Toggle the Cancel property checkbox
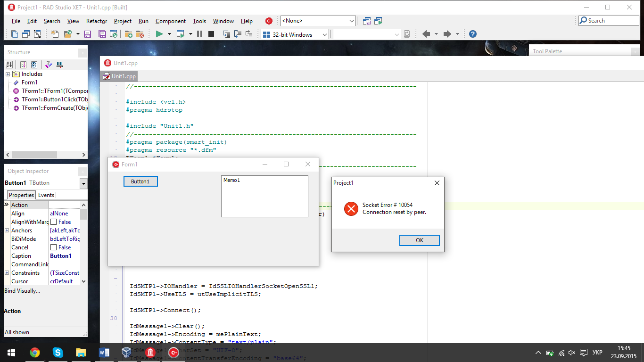The image size is (644, 362). click(53, 247)
